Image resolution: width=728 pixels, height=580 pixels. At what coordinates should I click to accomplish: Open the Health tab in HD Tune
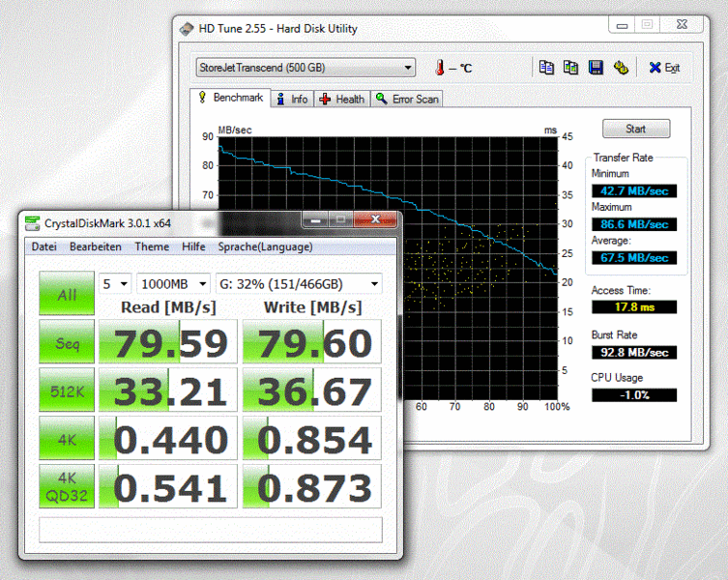click(342, 99)
